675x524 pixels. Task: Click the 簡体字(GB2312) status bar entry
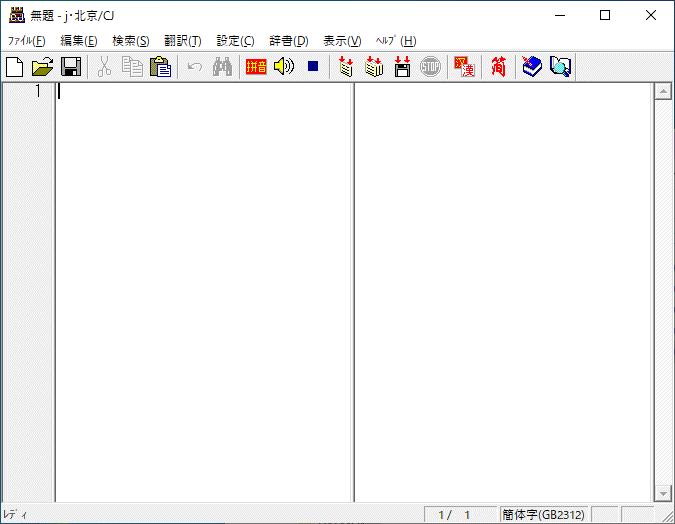(543, 515)
